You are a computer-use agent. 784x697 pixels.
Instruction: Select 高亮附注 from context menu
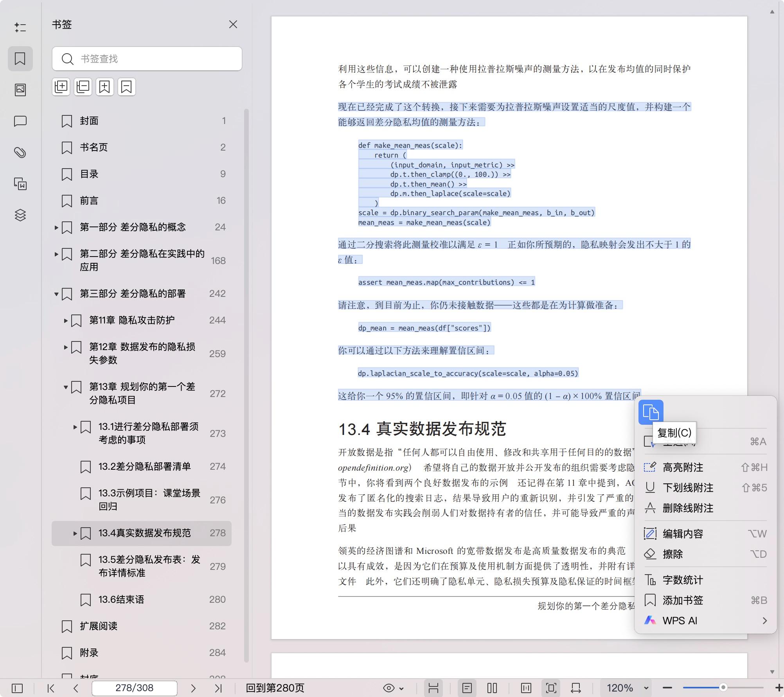pyautogui.click(x=683, y=467)
